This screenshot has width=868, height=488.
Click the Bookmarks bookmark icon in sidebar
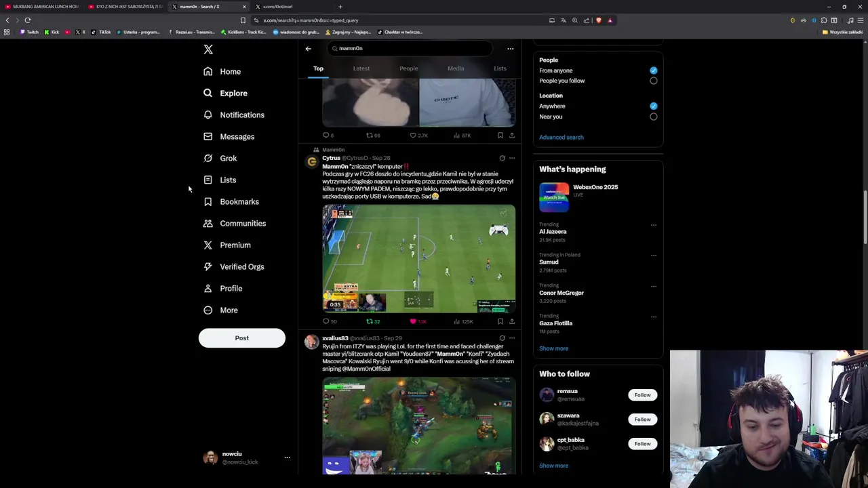[x=208, y=201]
